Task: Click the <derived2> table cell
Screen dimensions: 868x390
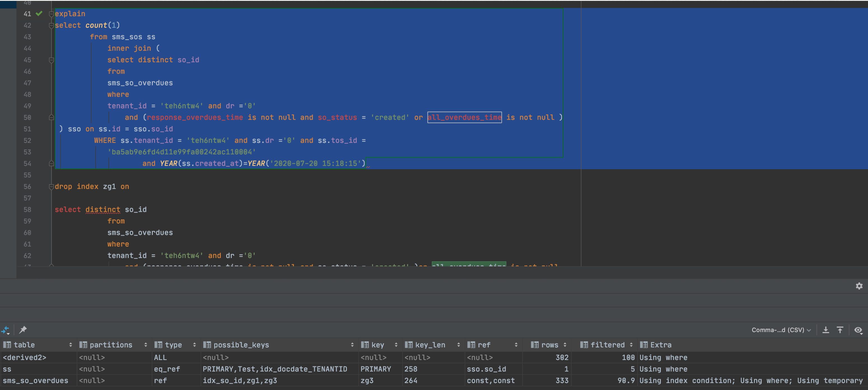Action: (24, 357)
